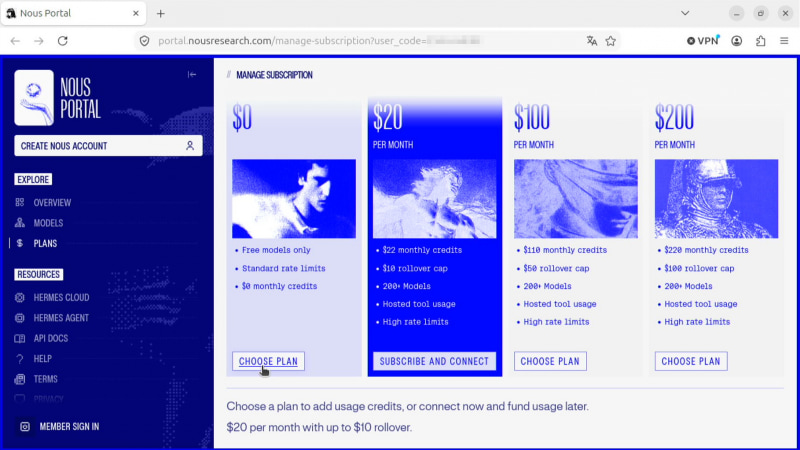The height and width of the screenshot is (450, 800).
Task: Click "$110 monthly credits" text
Action: click(565, 250)
